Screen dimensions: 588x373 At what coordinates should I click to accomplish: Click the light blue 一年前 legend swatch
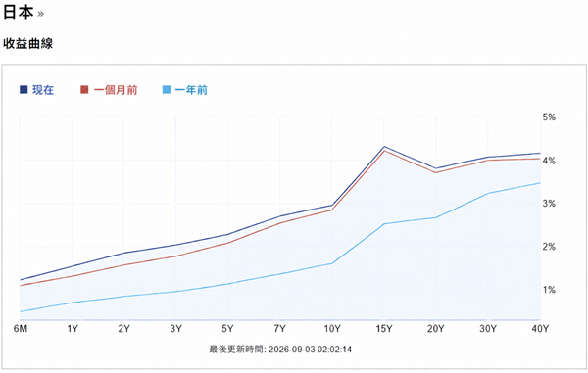(x=167, y=90)
